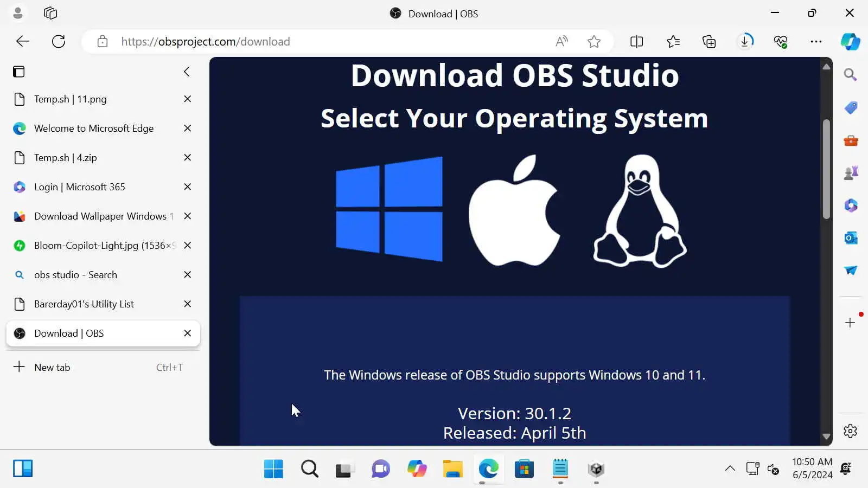Open a New tab

pos(103,368)
